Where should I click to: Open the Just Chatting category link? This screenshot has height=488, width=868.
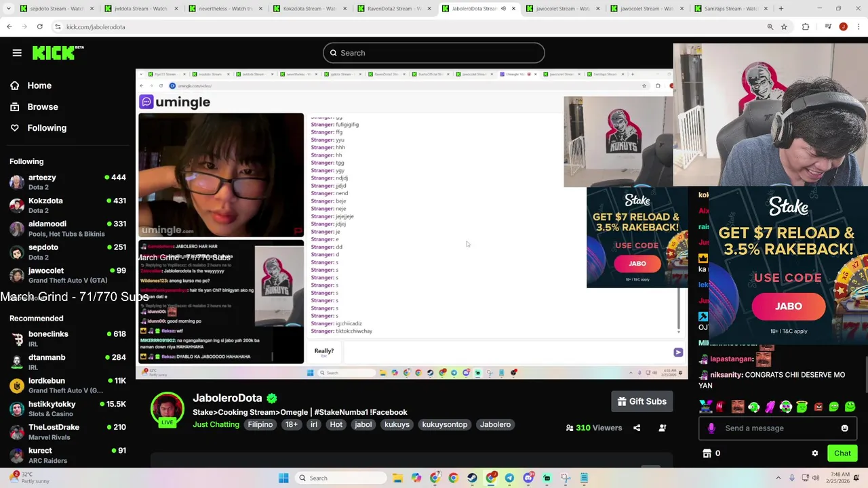[x=216, y=424]
